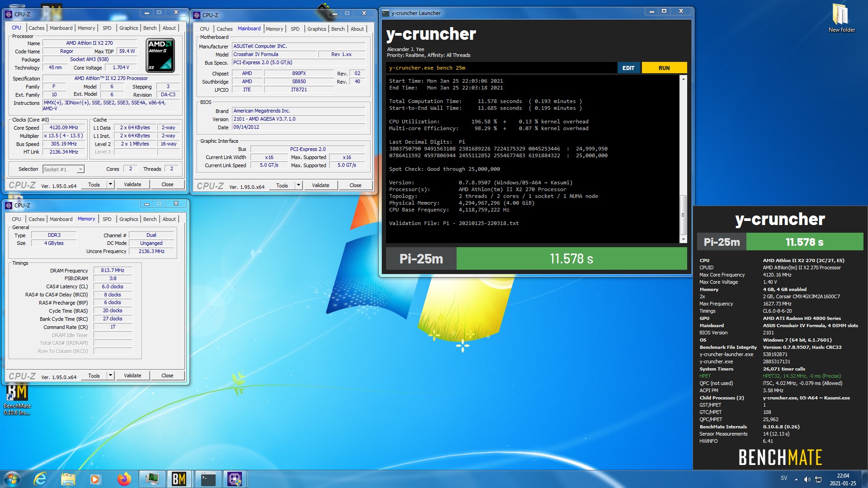The image size is (868, 488).
Task: Click the volume speaker tray icon
Action: point(807,479)
